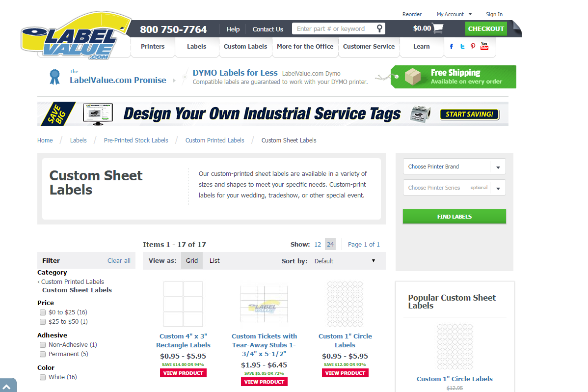Visit the Facebook page icon
588x392 pixels.
[x=452, y=46]
